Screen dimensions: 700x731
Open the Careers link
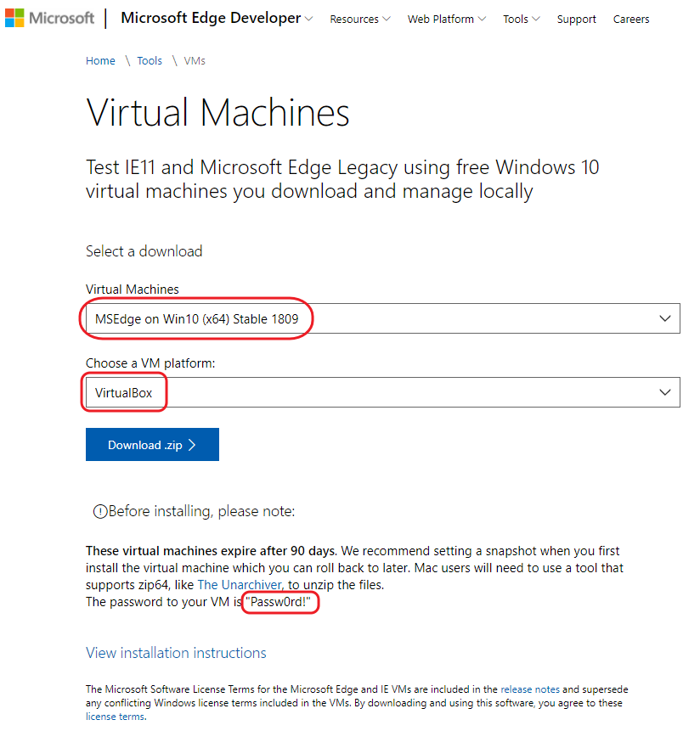(630, 20)
